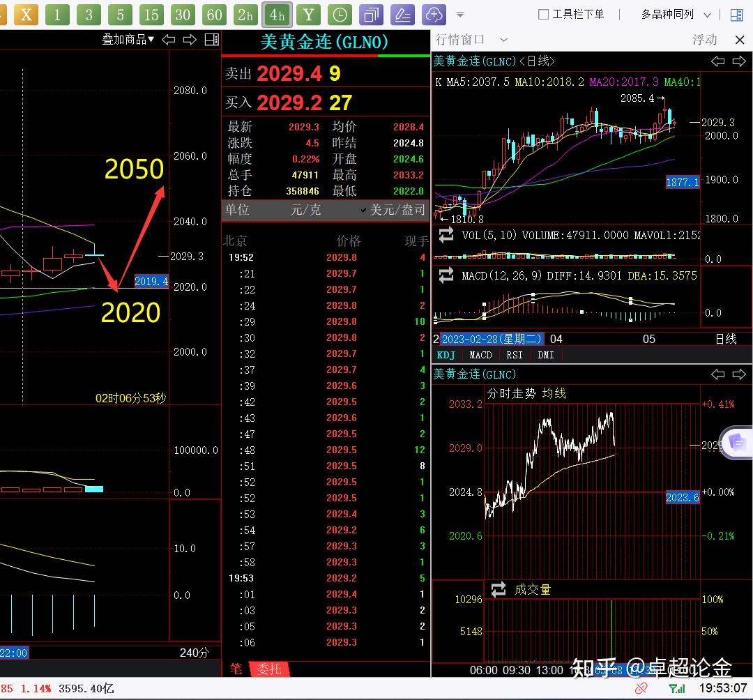Screen dimensions: 753x700
Task: Expand the toolbar overflow arrow
Action: click(x=460, y=15)
